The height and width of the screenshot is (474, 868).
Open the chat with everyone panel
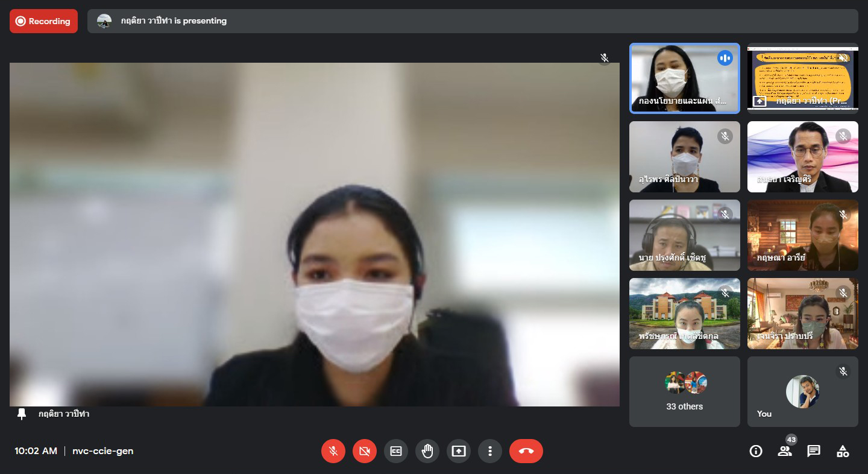click(814, 451)
